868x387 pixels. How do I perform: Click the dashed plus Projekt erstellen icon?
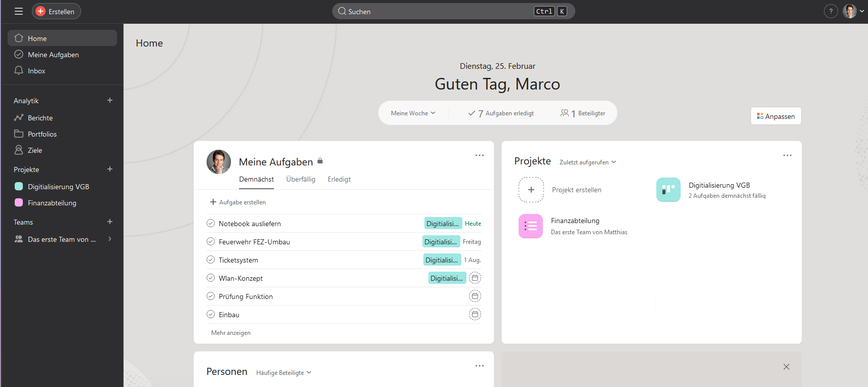click(x=531, y=190)
